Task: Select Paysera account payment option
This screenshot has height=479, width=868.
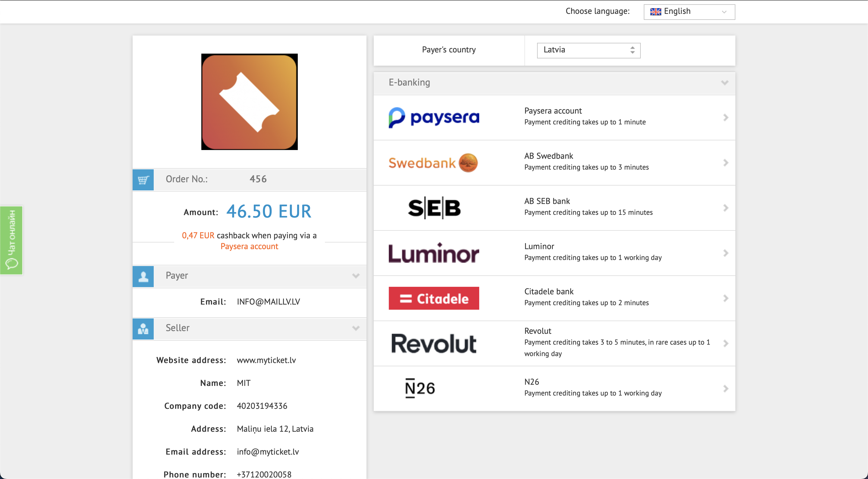Action: 554,117
